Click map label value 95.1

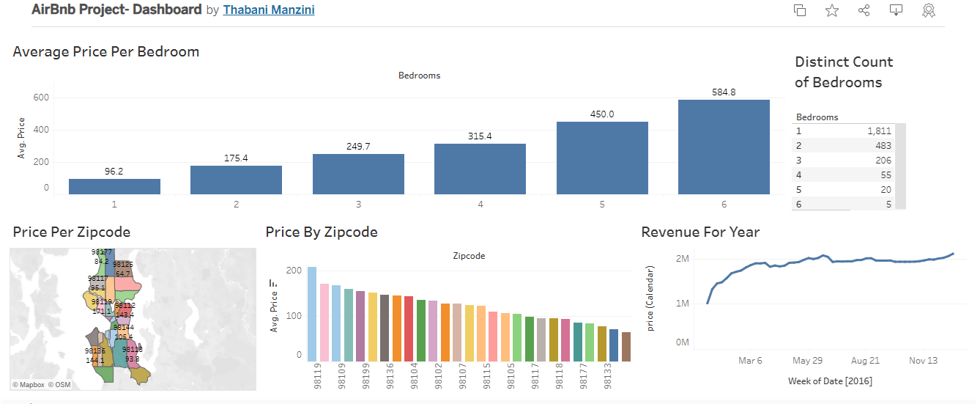pyautogui.click(x=97, y=288)
